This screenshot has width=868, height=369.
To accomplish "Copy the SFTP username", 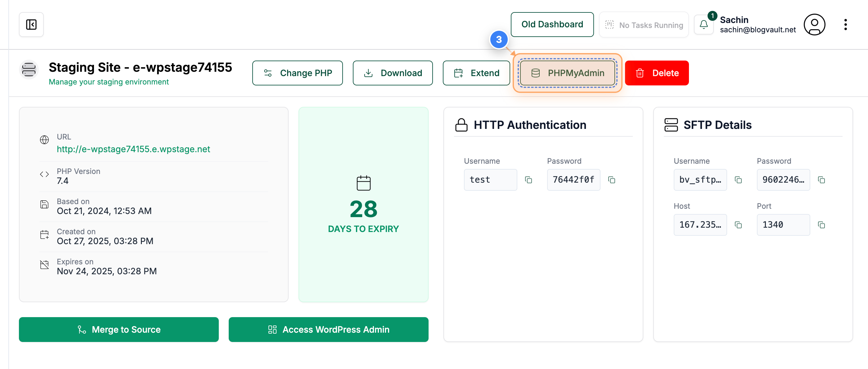I will (738, 180).
